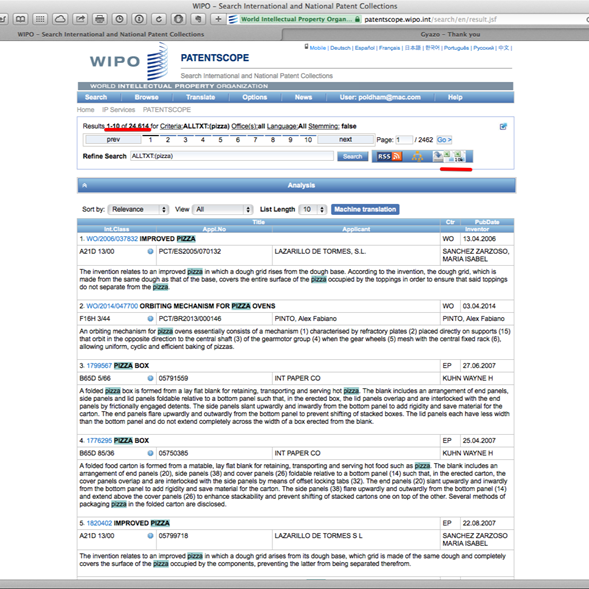Click the prev page button
Viewport: 589px width, 589px height.
tap(113, 139)
